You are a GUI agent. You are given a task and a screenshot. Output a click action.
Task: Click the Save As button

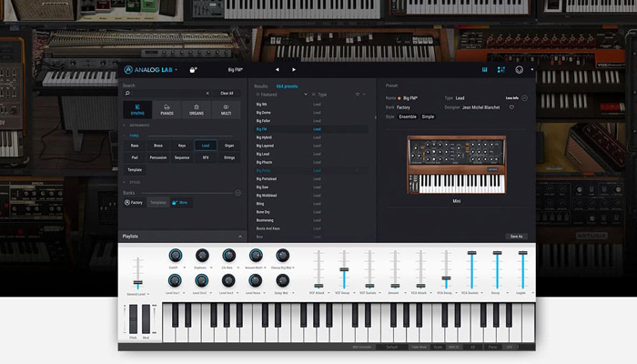pos(516,237)
